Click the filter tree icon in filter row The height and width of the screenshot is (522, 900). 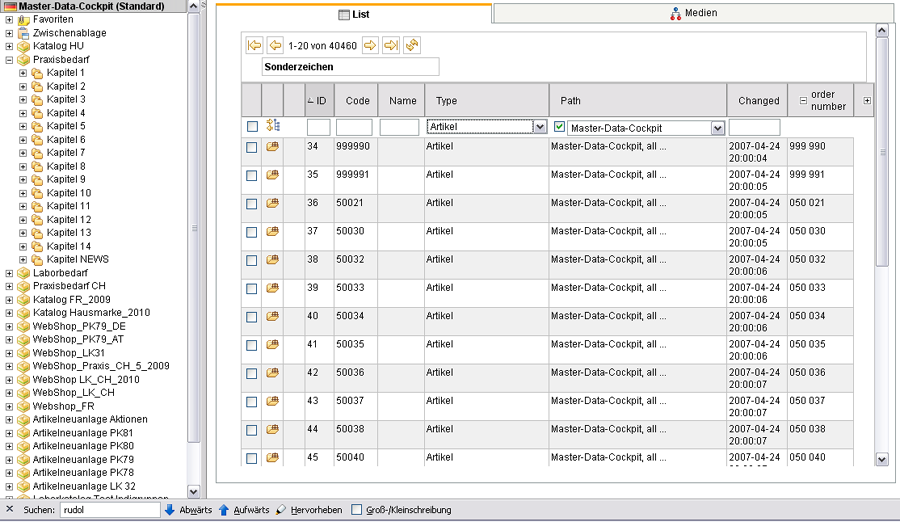[x=272, y=126]
